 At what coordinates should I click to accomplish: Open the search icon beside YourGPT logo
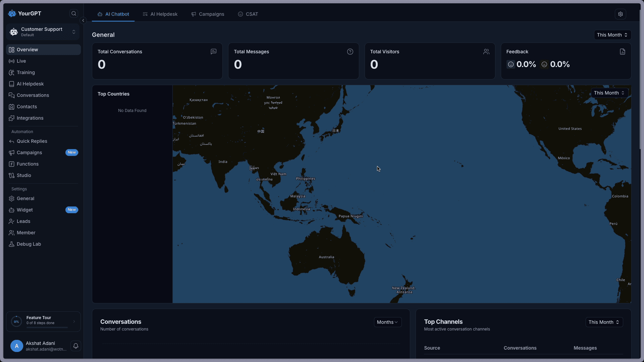click(x=74, y=13)
